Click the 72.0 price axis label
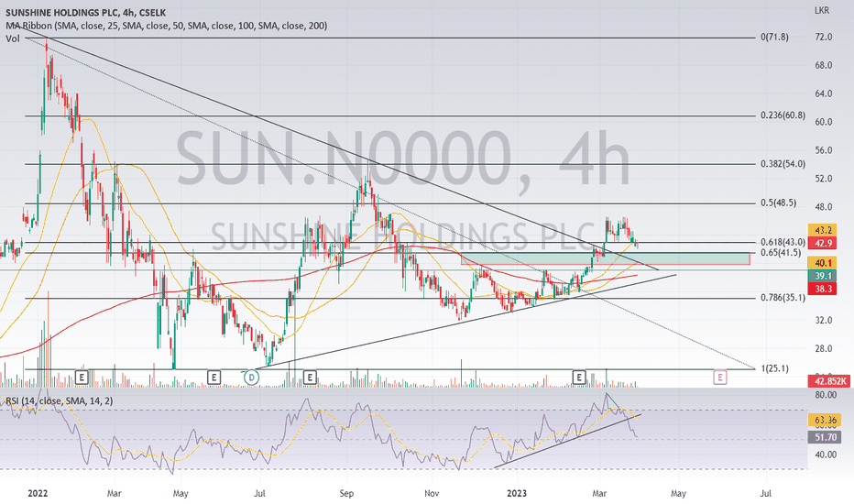The image size is (854, 504). click(x=824, y=37)
